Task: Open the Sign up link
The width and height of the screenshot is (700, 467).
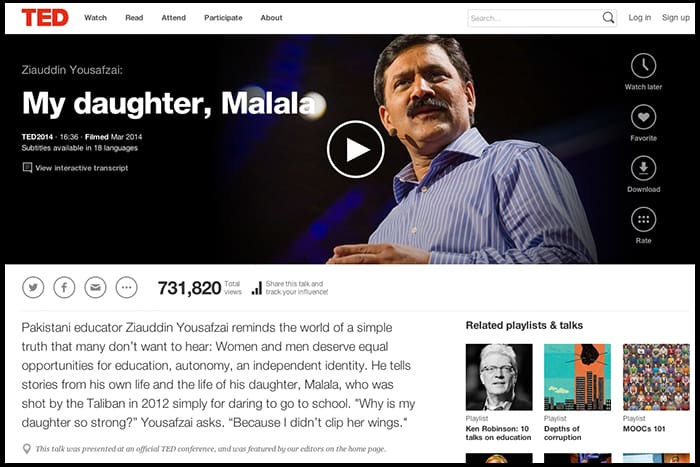Action: click(675, 18)
